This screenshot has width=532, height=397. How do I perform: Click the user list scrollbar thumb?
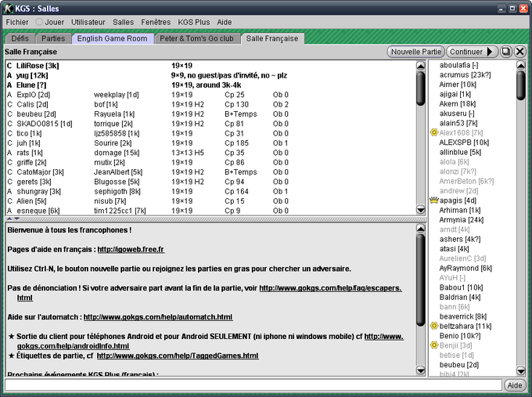[x=520, y=85]
